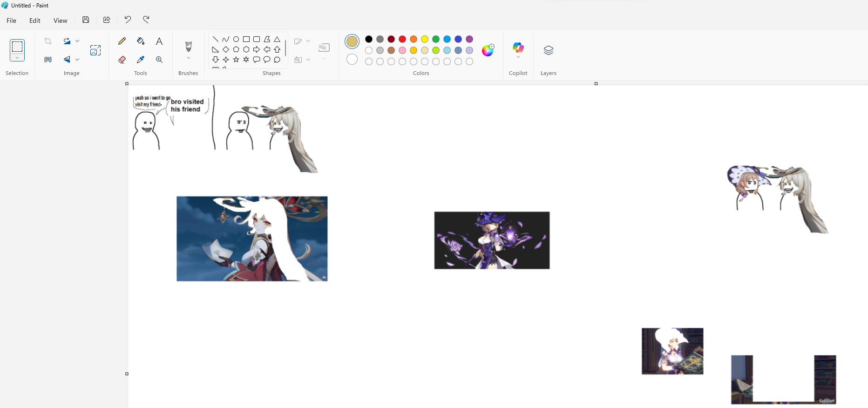
Task: Pick the yellow color swatch
Action: [425, 39]
